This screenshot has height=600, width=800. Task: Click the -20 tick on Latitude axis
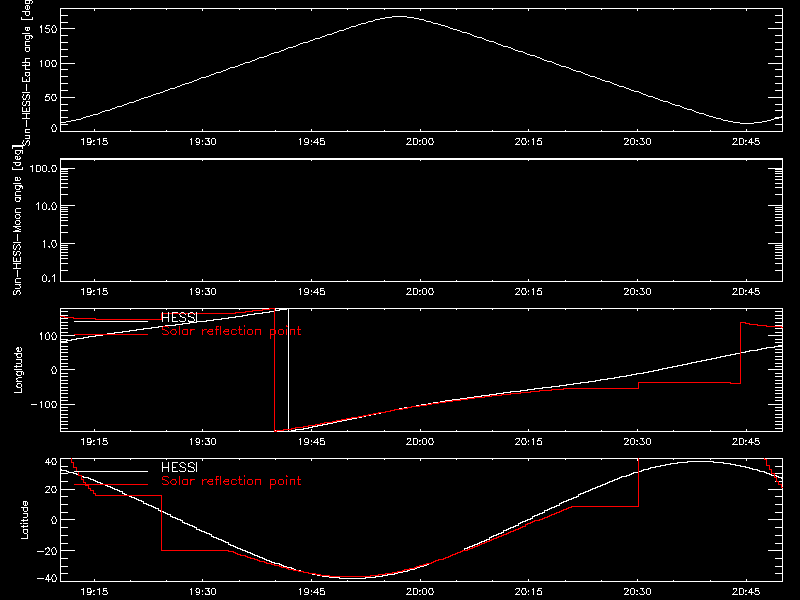[47, 551]
